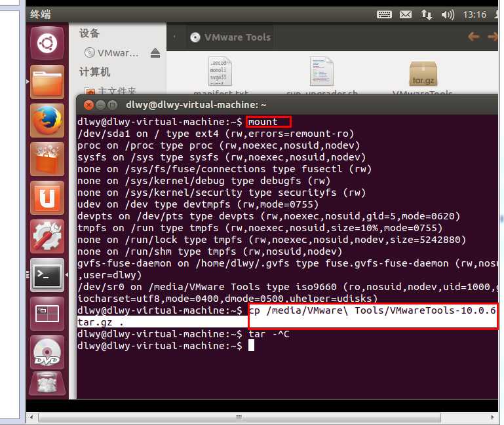Click the 'tar.gz .' continuation line
The height and width of the screenshot is (425, 504).
pos(100,322)
